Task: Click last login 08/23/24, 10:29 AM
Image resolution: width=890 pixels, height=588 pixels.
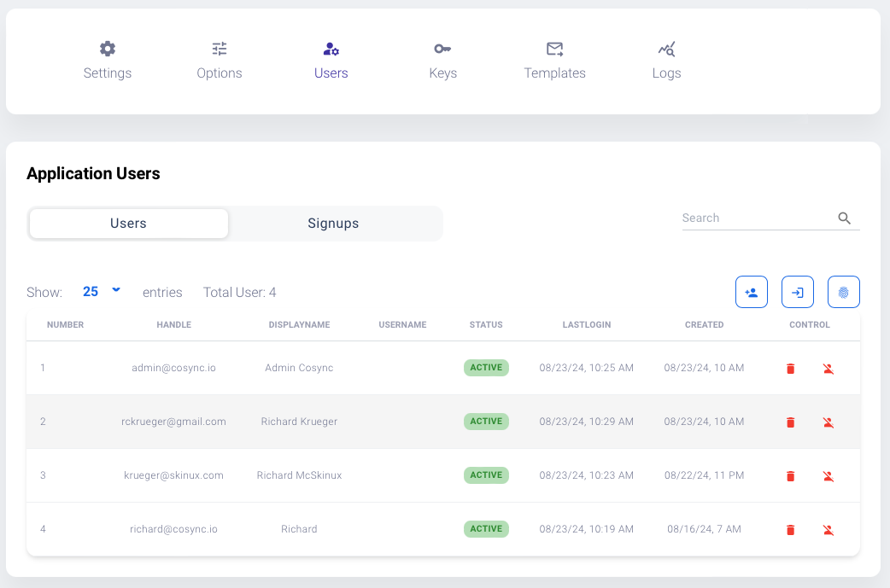Action: point(586,422)
